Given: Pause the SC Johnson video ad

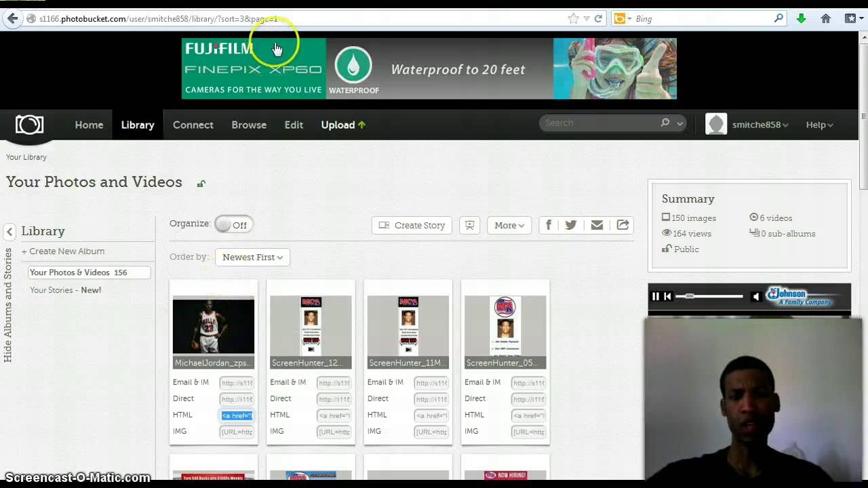Looking at the screenshot, I should (x=656, y=296).
